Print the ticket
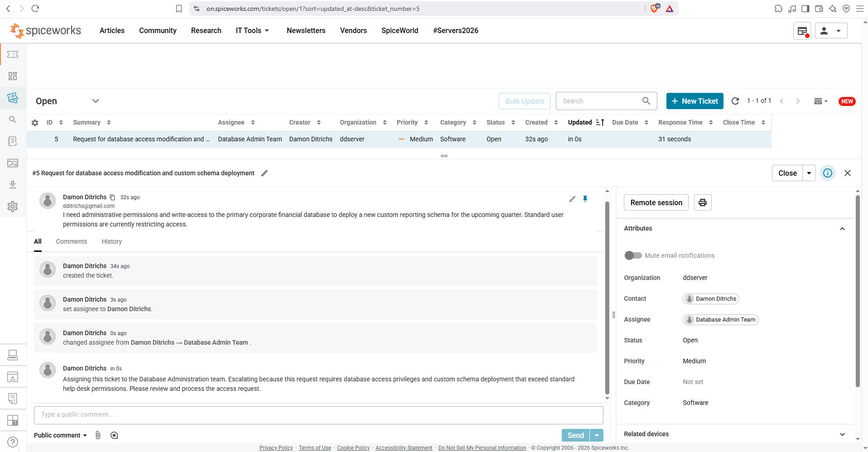The height and width of the screenshot is (452, 868). 703,202
